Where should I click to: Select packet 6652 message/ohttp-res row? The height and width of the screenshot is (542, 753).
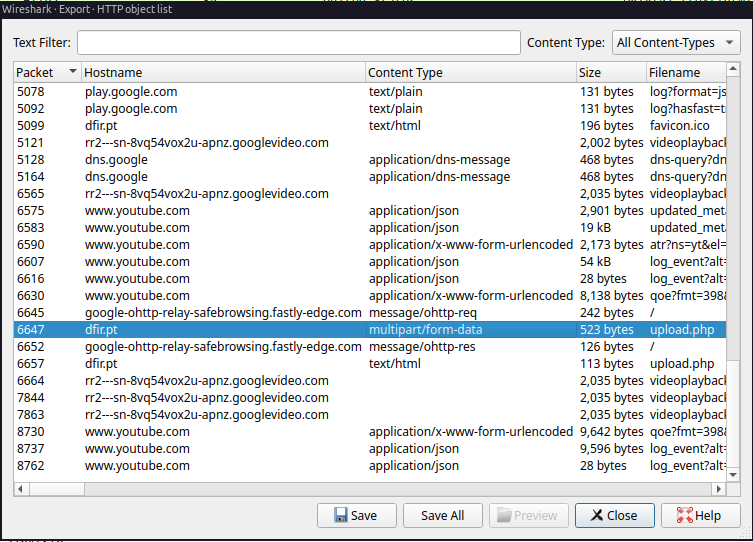[x=370, y=347]
